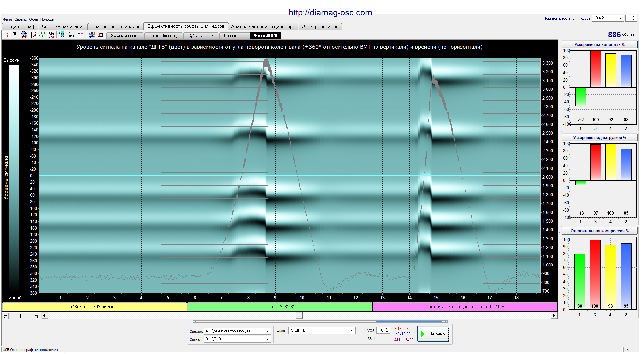Click the pink marker pair icon

(x=81, y=35)
